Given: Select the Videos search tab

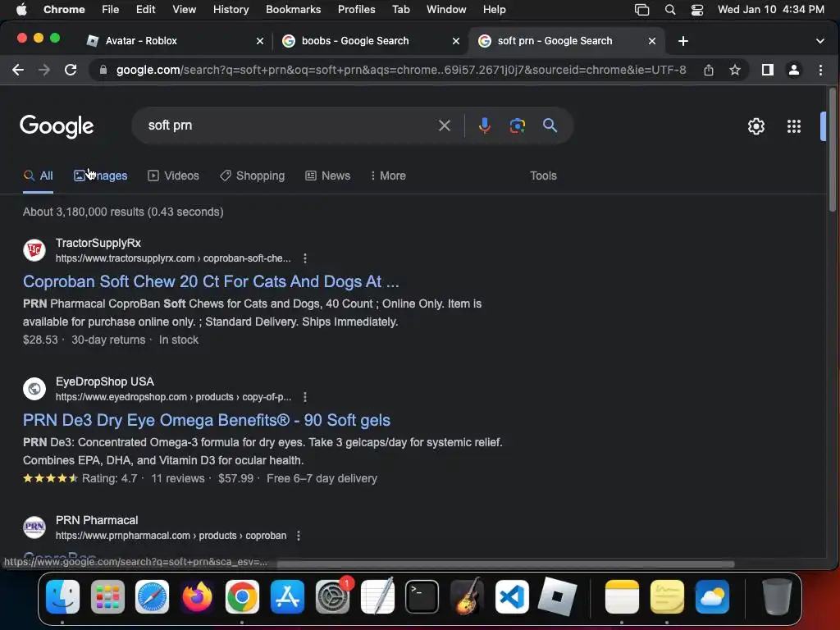Looking at the screenshot, I should pos(173,176).
